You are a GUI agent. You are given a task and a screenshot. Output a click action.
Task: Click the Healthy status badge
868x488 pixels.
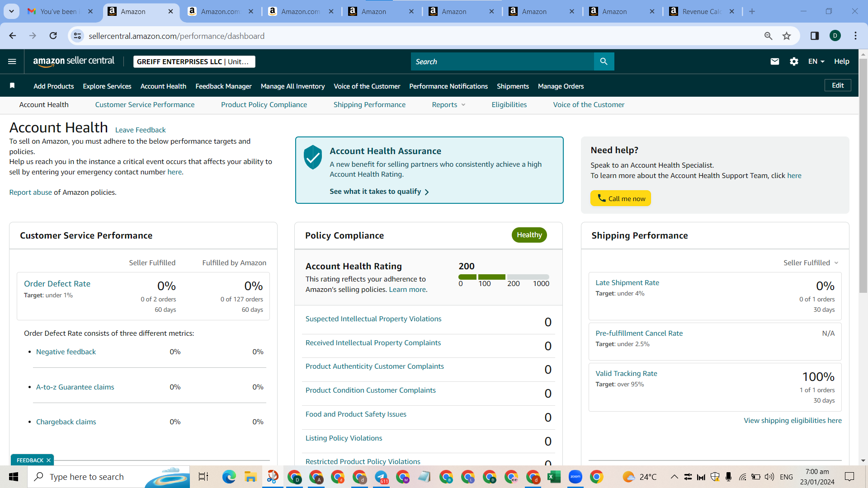[x=529, y=235]
